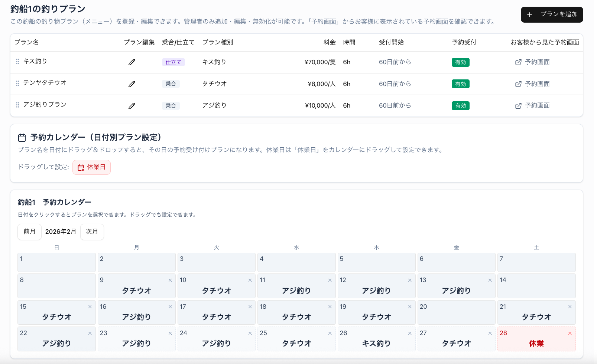Remove the plan from February 9 with ×
The image size is (597, 364).
170,280
